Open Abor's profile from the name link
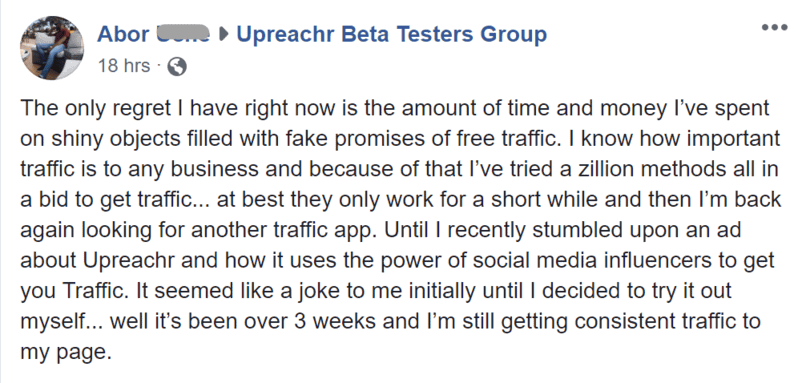 click(x=153, y=35)
